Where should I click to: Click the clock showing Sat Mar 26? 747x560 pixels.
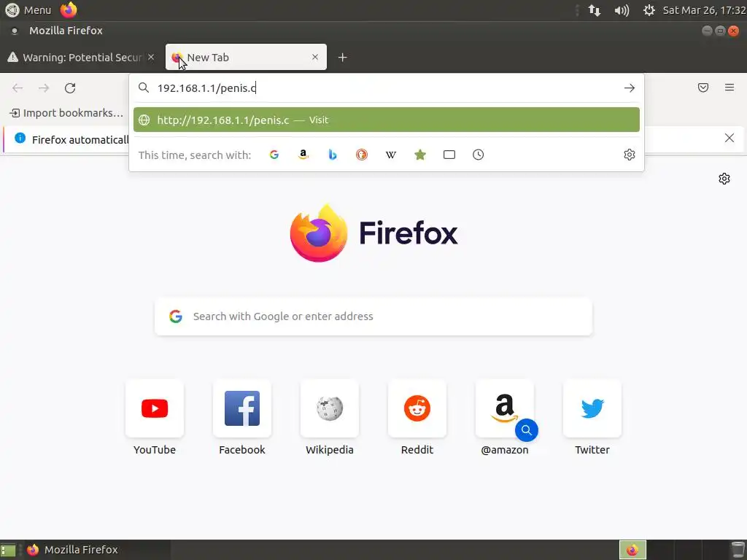click(x=704, y=10)
